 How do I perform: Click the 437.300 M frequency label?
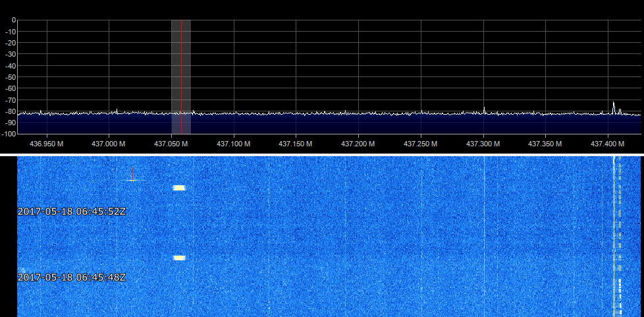[x=483, y=144]
